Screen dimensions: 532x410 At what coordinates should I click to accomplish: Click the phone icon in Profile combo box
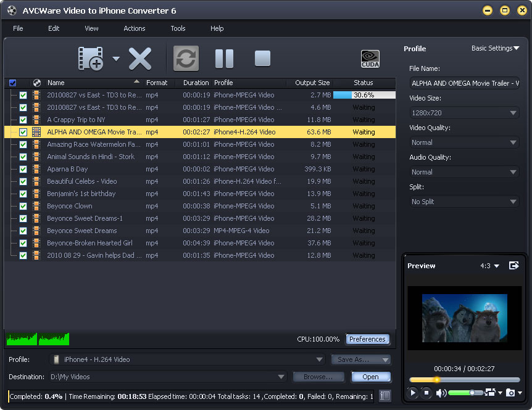tap(57, 359)
